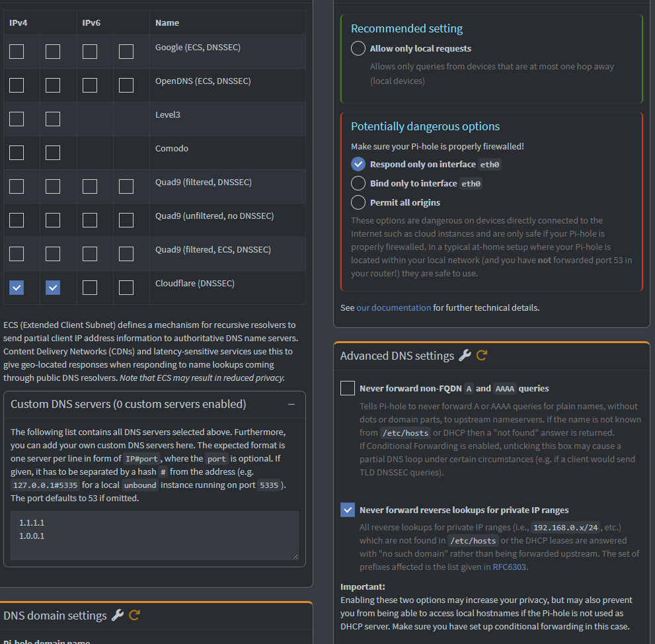The width and height of the screenshot is (655, 644).
Task: Collapse the Custom DNS servers box
Action: (x=291, y=404)
